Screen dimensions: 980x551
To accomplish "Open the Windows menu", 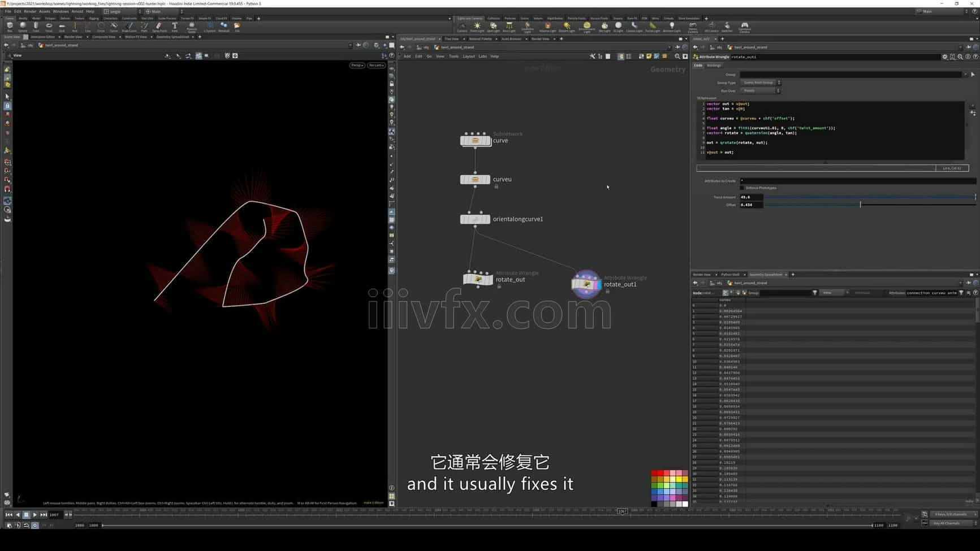I will [x=61, y=11].
